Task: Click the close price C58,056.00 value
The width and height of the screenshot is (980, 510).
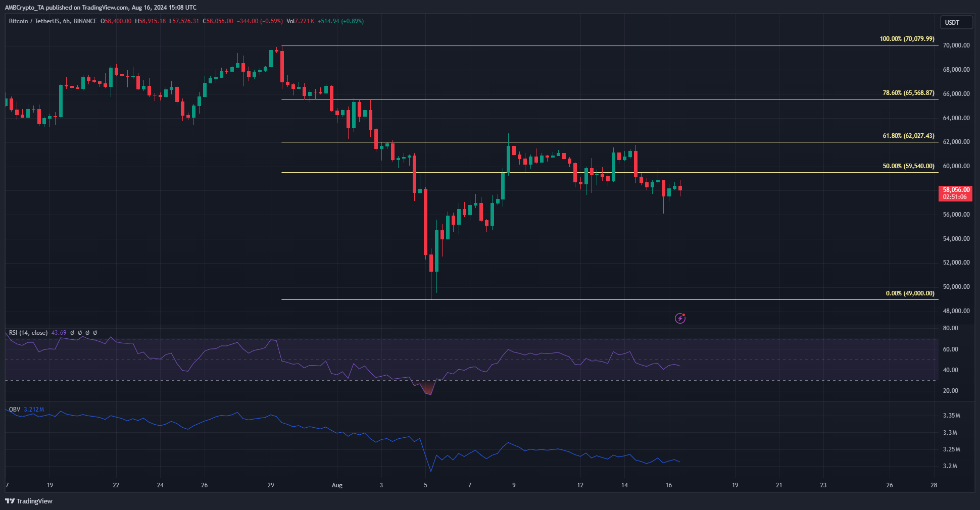Action: [218, 21]
